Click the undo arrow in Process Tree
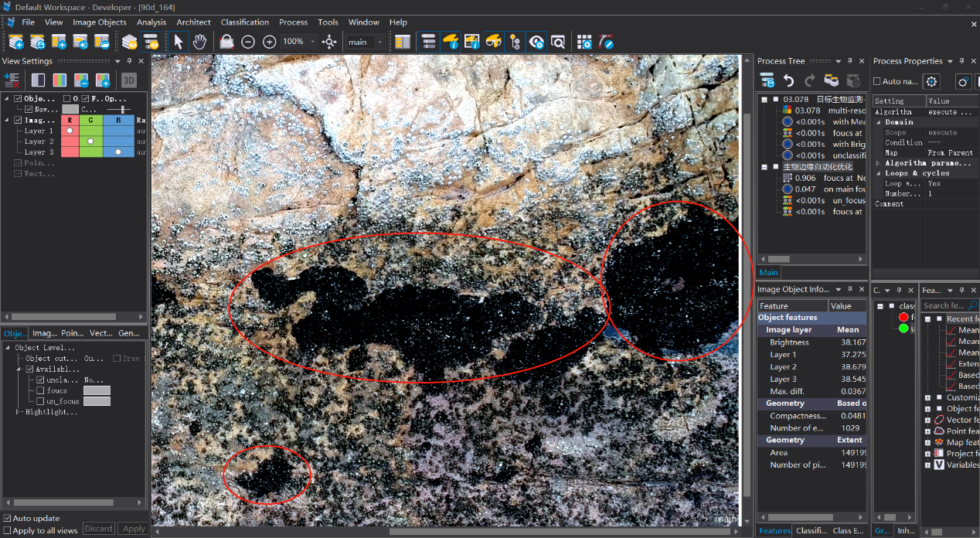This screenshot has height=538, width=980. 788,80
